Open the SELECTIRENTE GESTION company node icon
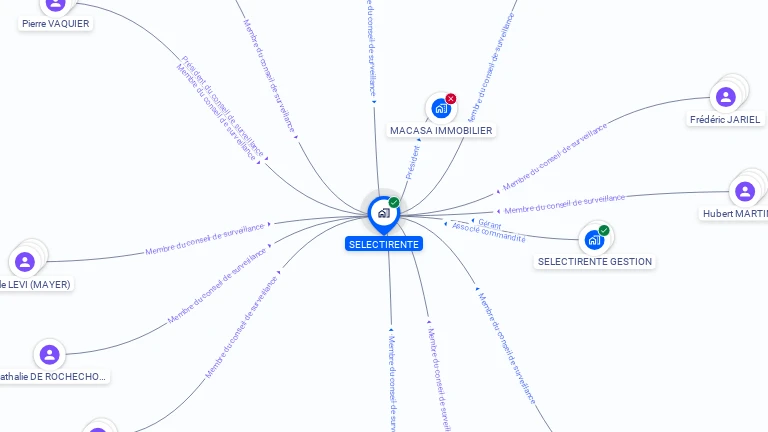 click(x=595, y=240)
